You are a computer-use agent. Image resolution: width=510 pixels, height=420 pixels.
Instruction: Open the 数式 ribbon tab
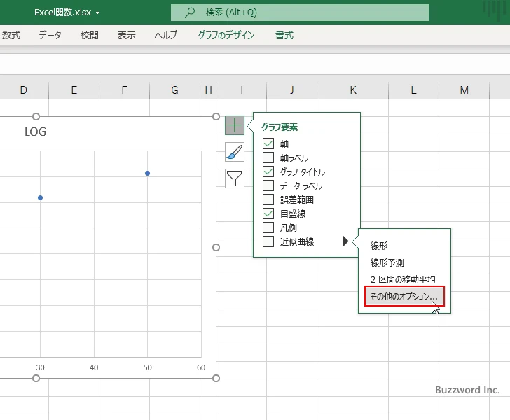11,35
